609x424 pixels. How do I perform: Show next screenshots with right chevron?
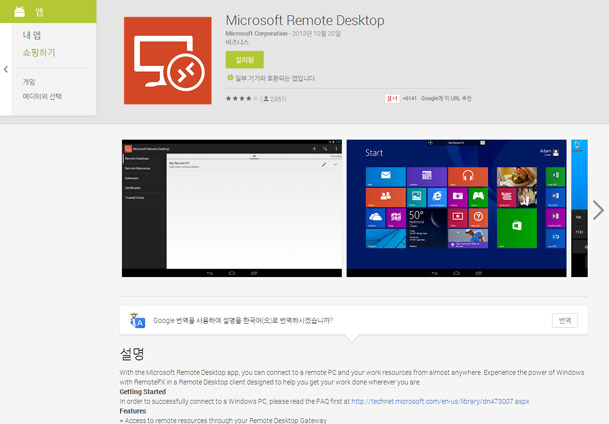click(598, 210)
